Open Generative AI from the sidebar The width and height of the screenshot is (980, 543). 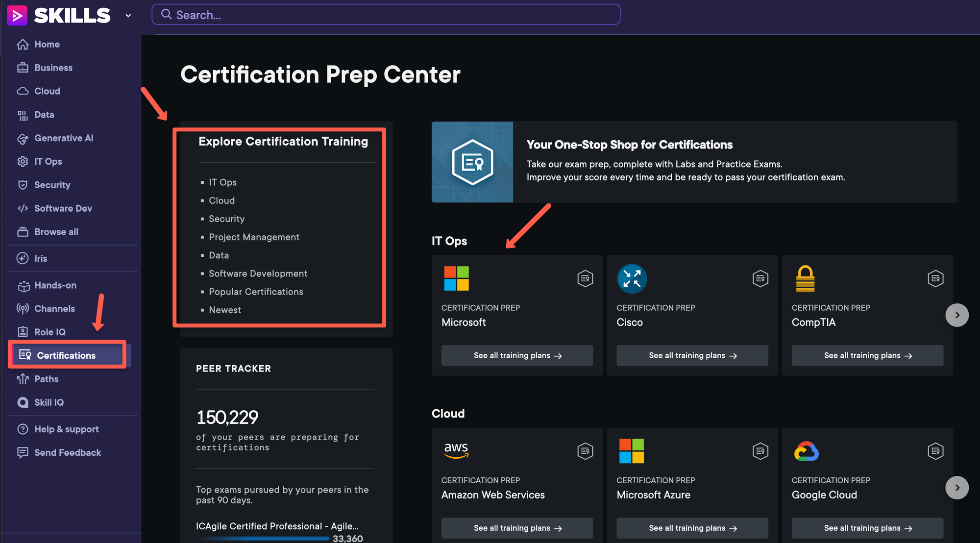coord(64,138)
